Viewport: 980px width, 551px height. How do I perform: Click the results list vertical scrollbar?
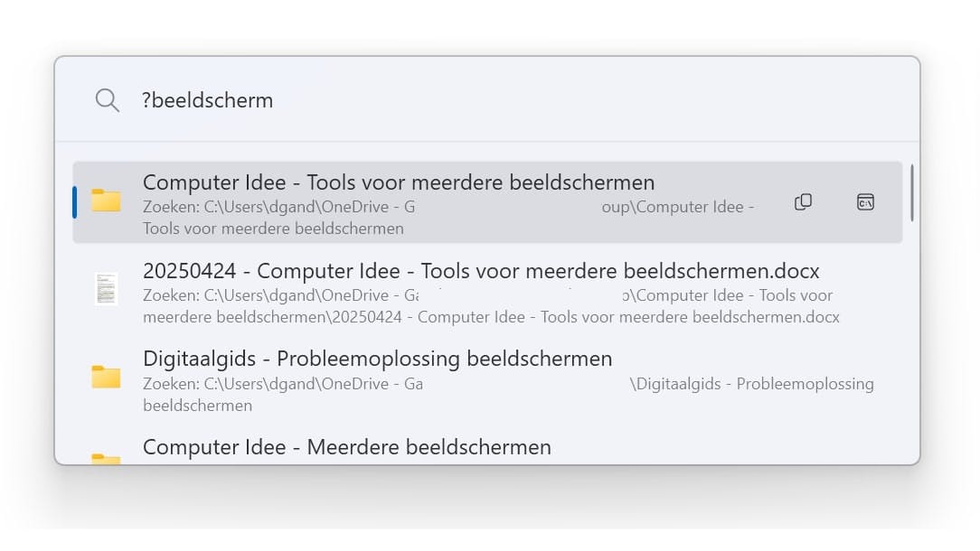(911, 192)
